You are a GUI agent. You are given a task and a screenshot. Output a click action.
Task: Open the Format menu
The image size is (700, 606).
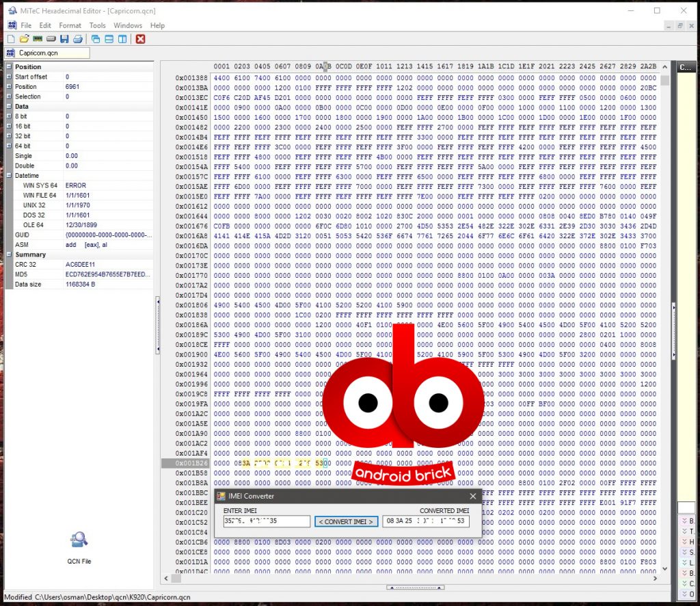[x=70, y=25]
